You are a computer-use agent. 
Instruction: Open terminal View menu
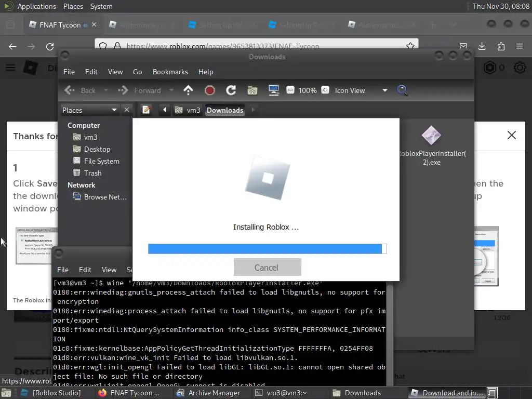109,270
